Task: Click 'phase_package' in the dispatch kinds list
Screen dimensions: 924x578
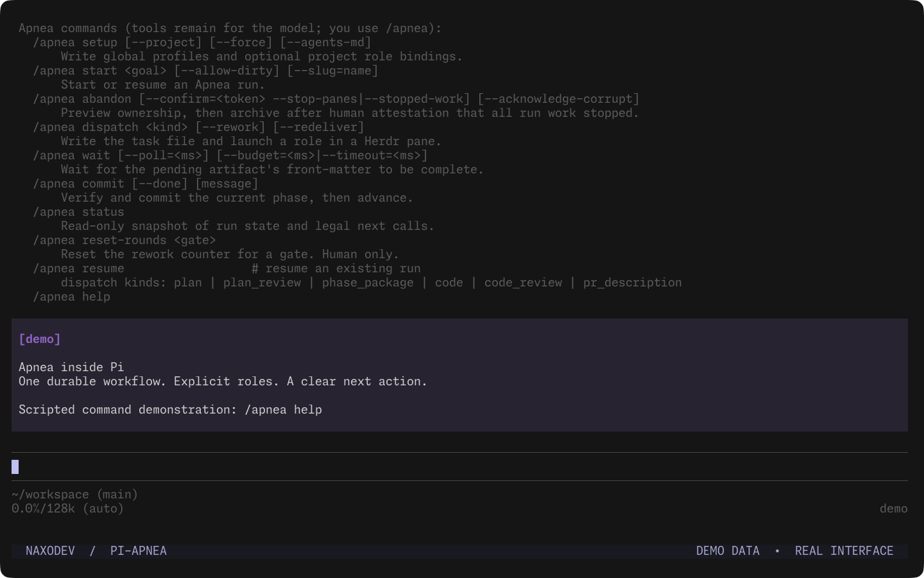Action: pos(368,283)
